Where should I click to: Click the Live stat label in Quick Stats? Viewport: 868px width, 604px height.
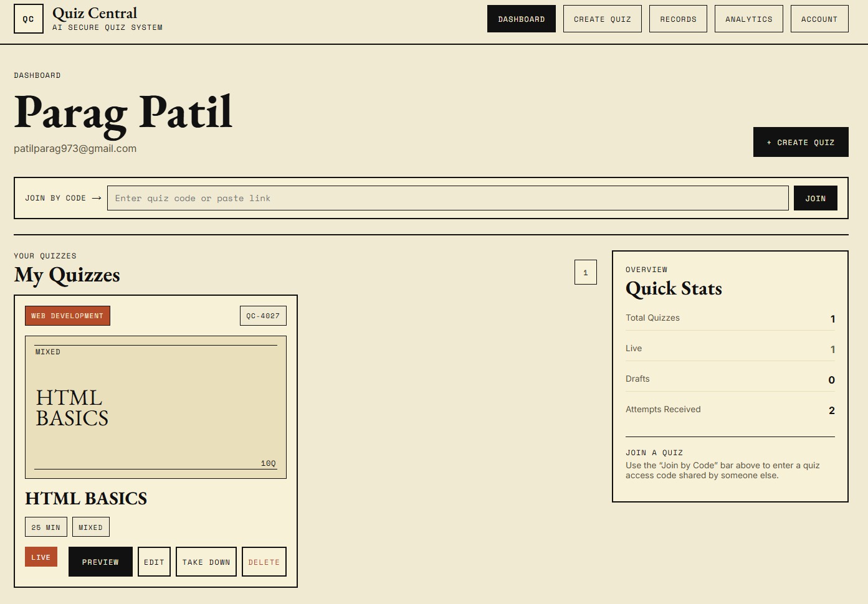(x=634, y=348)
